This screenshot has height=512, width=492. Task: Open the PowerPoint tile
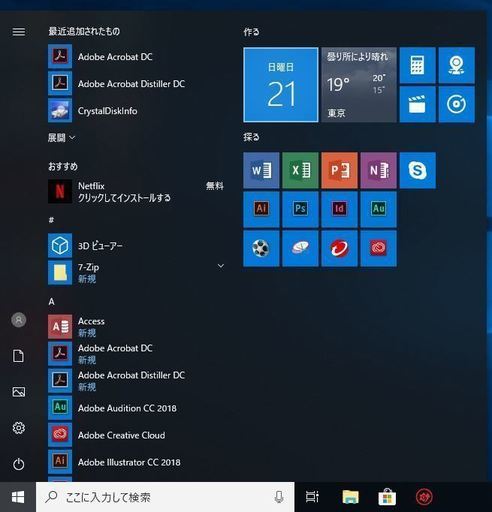pos(339,171)
